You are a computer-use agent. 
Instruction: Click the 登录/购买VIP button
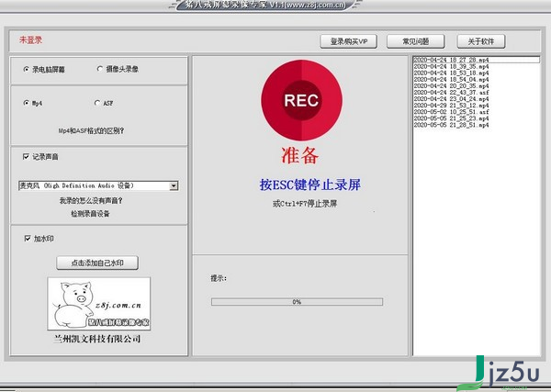[349, 41]
